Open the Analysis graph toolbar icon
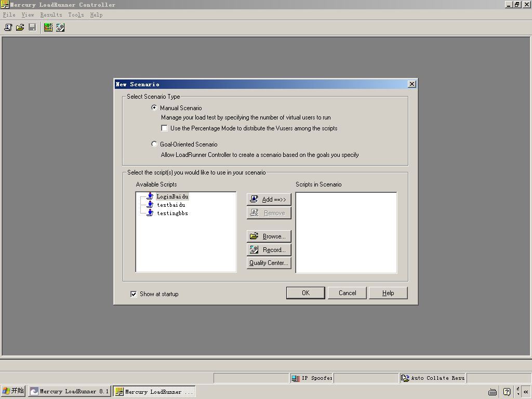The width and height of the screenshot is (532, 399). tap(48, 28)
